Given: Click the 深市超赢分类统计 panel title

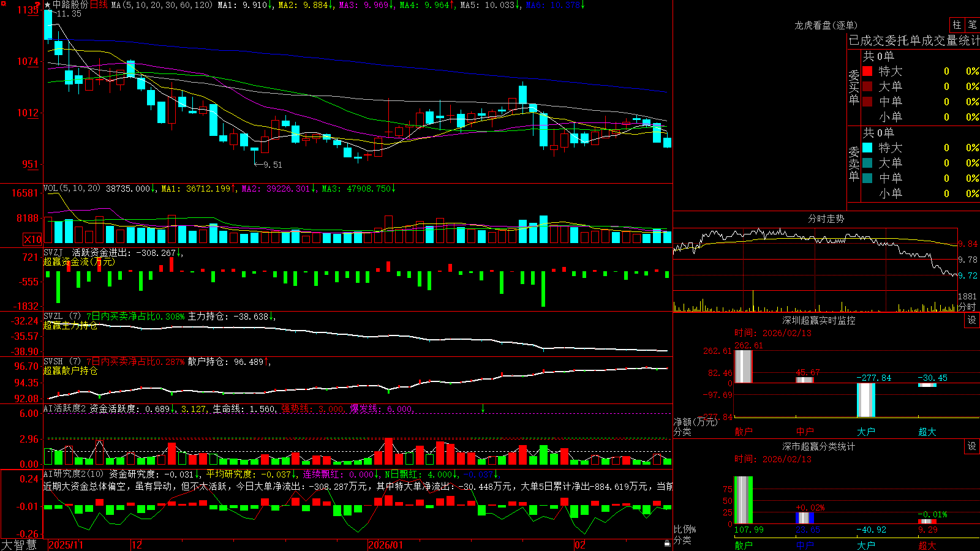Looking at the screenshot, I should [x=819, y=446].
